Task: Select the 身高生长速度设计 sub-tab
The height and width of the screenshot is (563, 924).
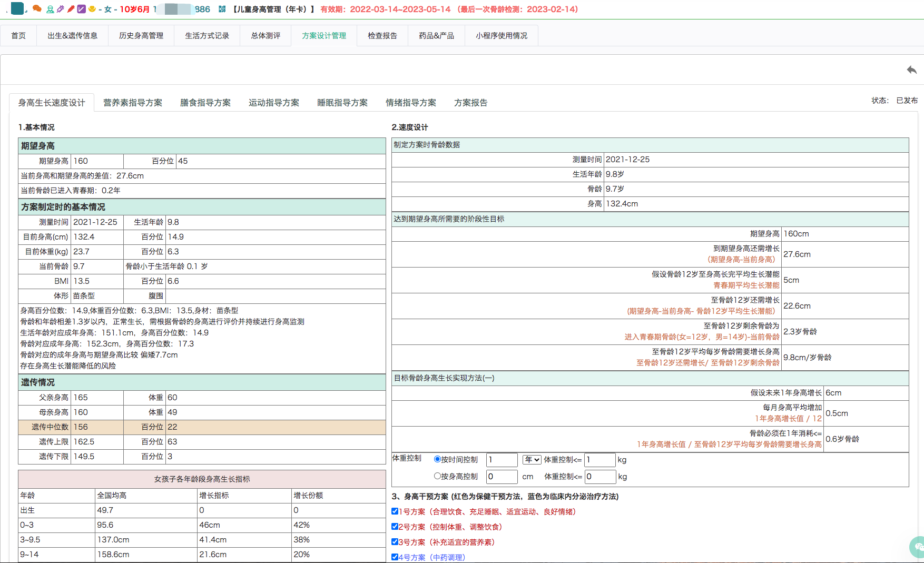Action: (x=52, y=103)
